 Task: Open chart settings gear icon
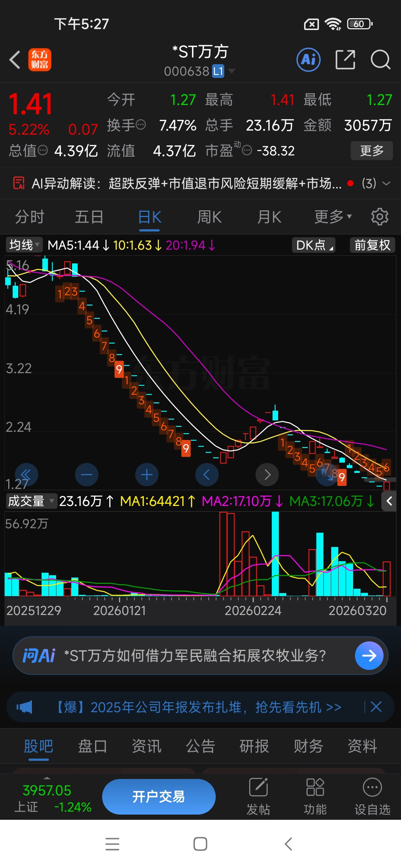(x=379, y=217)
